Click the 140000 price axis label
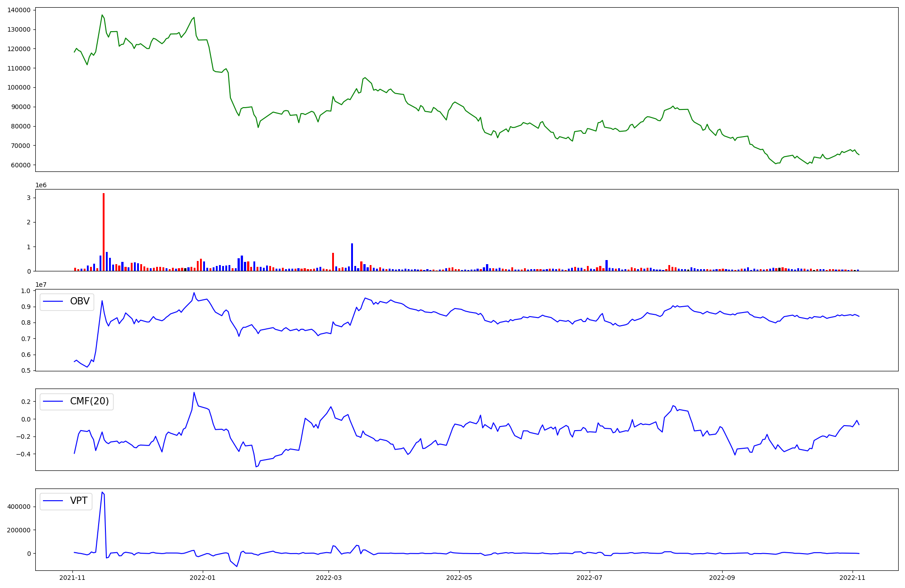Screen dimensions: 905x588 pos(19,10)
